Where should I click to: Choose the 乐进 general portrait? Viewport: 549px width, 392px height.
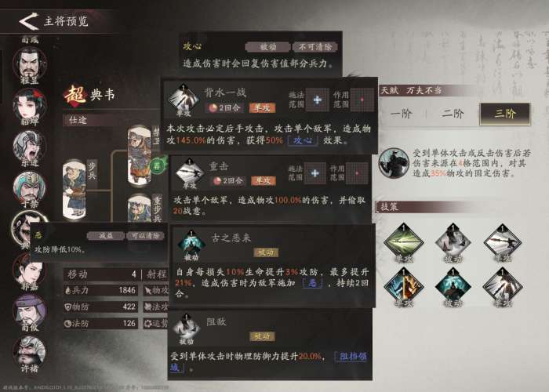click(30, 146)
